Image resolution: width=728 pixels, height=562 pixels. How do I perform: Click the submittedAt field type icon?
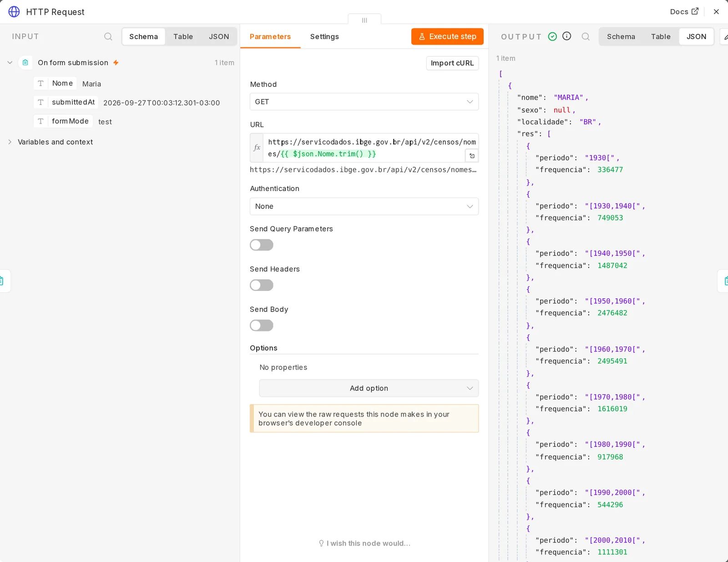pyautogui.click(x=40, y=102)
